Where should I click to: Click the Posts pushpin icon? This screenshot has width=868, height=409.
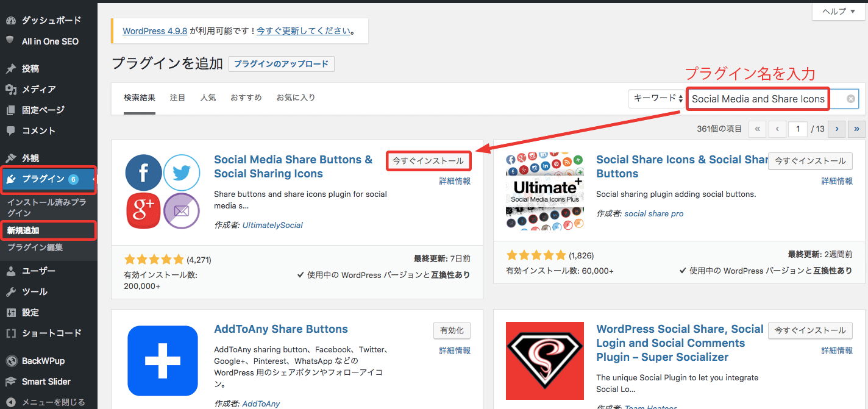coord(10,69)
